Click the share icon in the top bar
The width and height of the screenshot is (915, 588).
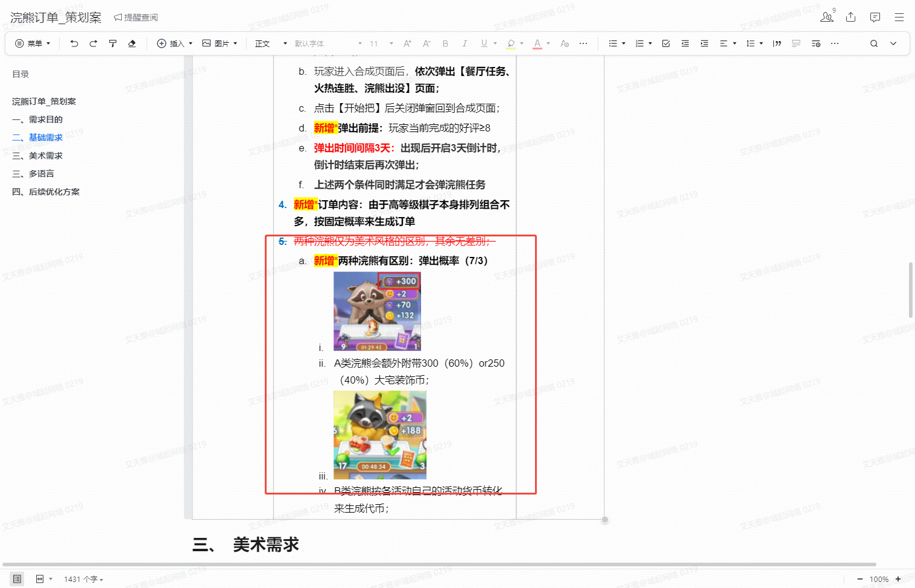click(850, 17)
